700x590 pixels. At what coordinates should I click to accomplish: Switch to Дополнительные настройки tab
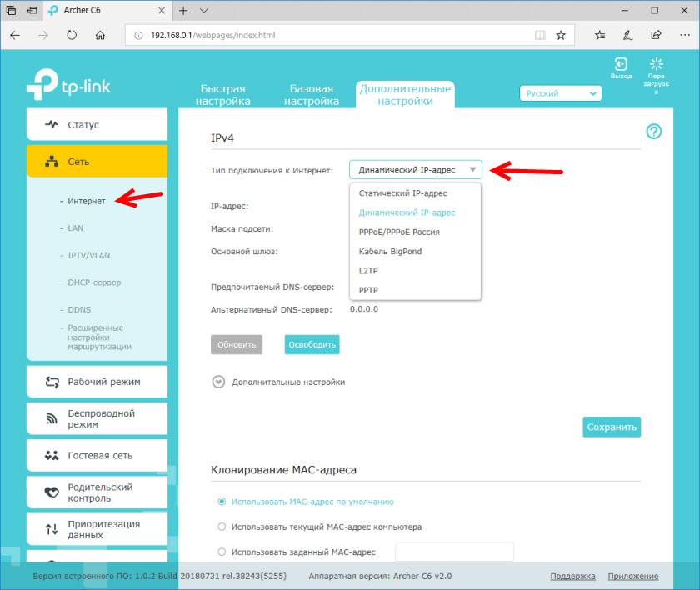pyautogui.click(x=405, y=95)
